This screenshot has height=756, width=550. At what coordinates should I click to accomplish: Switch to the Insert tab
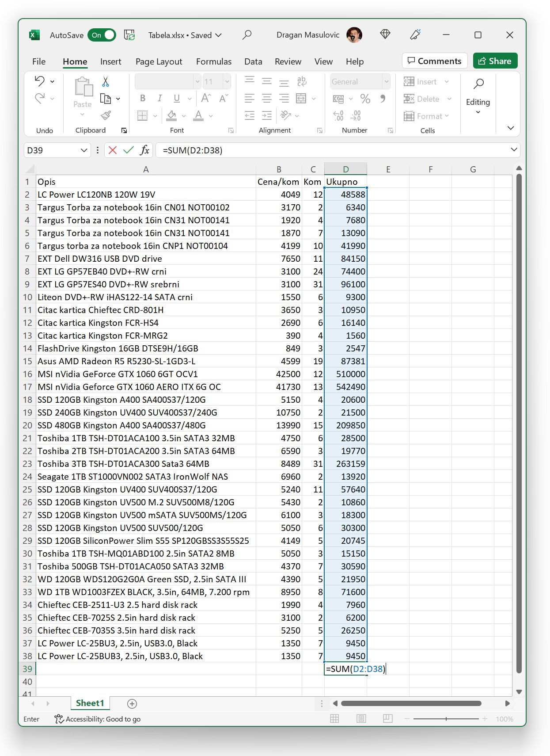pos(110,61)
